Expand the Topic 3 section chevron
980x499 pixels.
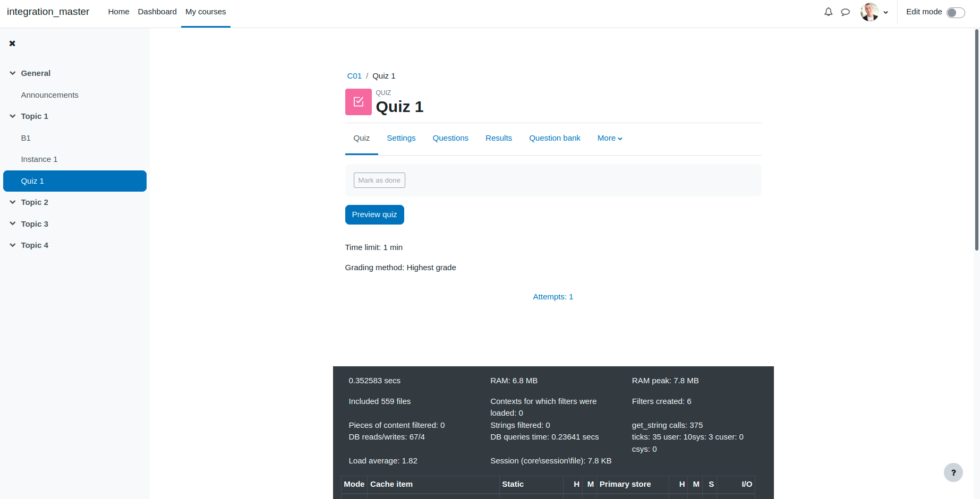click(x=12, y=224)
